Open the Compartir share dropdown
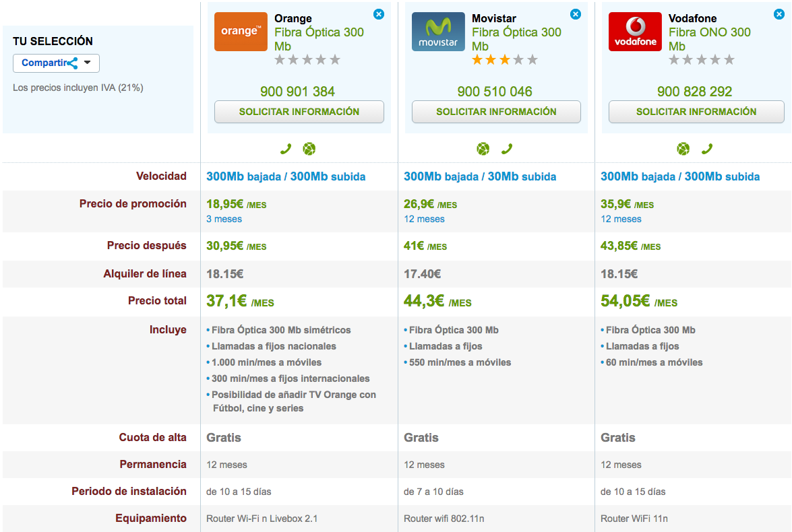The width and height of the screenshot is (792, 532). click(x=56, y=63)
